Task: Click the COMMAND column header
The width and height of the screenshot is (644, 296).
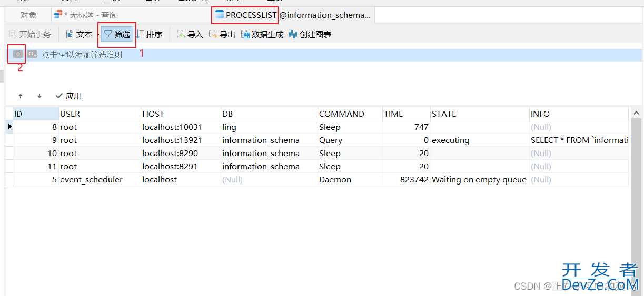Action: tap(350, 114)
